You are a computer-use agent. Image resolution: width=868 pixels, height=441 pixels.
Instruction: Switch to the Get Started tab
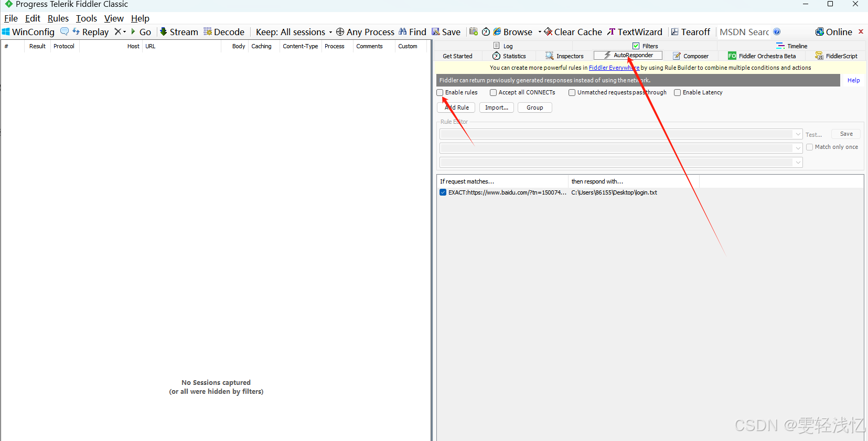click(x=457, y=56)
